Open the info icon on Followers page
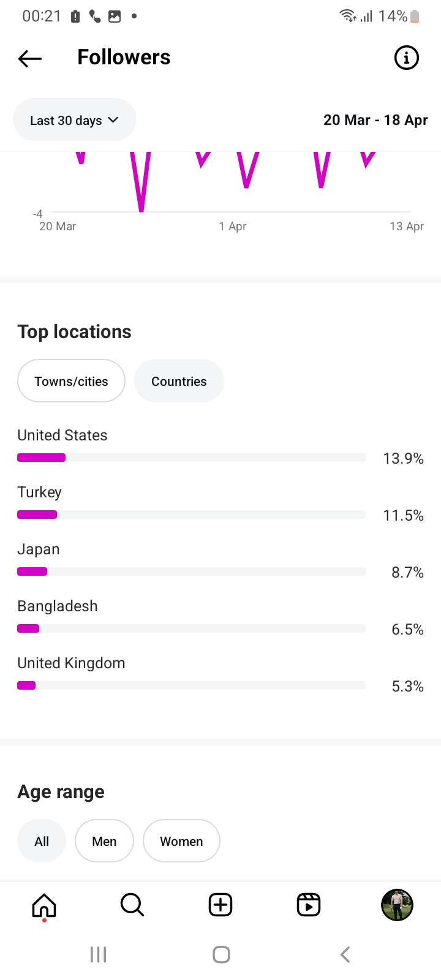This screenshot has height=980, width=441. (x=406, y=58)
